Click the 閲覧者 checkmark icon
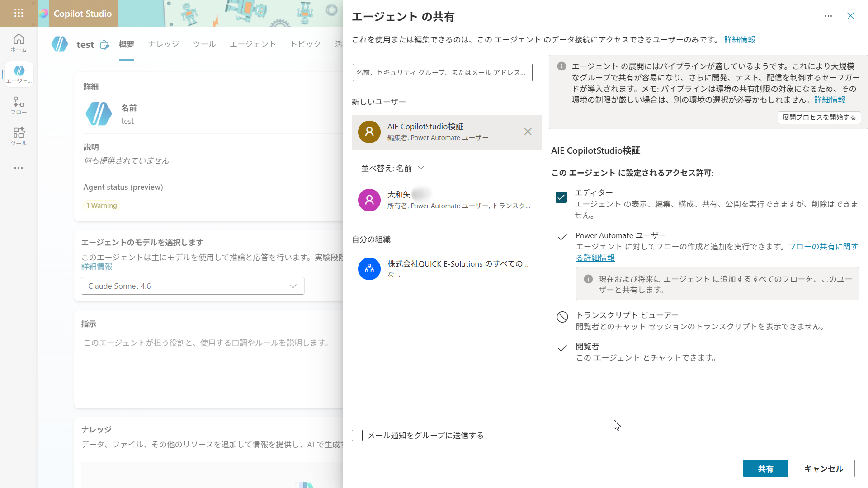Screen dimensions: 868x488 pos(562,348)
